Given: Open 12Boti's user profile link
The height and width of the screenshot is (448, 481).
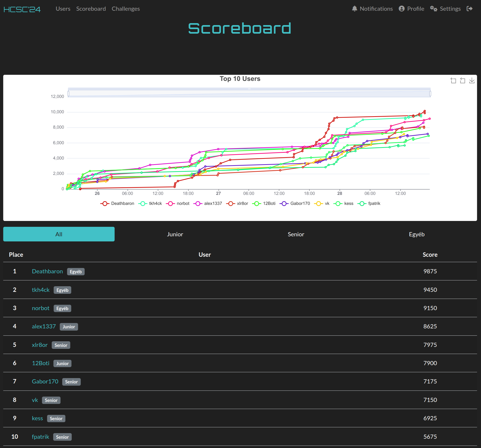Looking at the screenshot, I should (41, 363).
